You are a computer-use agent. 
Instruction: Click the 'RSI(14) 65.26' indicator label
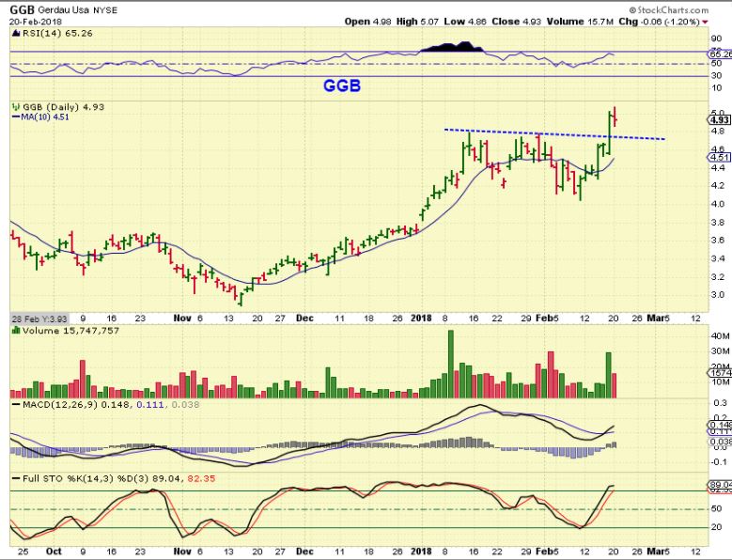tap(57, 33)
